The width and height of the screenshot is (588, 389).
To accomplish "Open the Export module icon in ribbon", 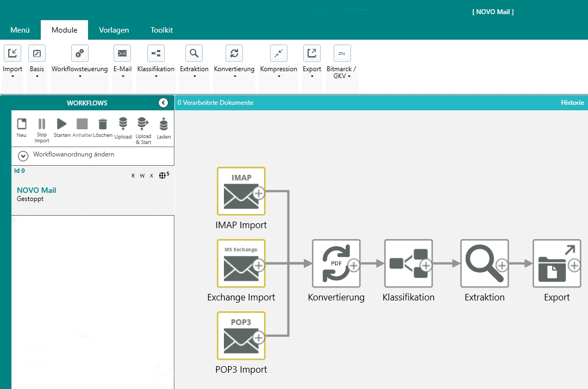I will click(x=311, y=53).
